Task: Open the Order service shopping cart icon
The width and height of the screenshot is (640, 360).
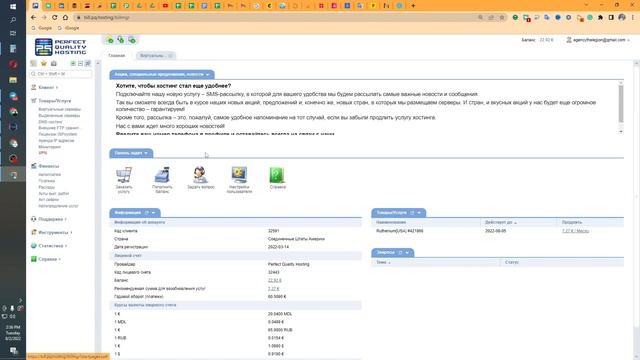Action: 124,176
